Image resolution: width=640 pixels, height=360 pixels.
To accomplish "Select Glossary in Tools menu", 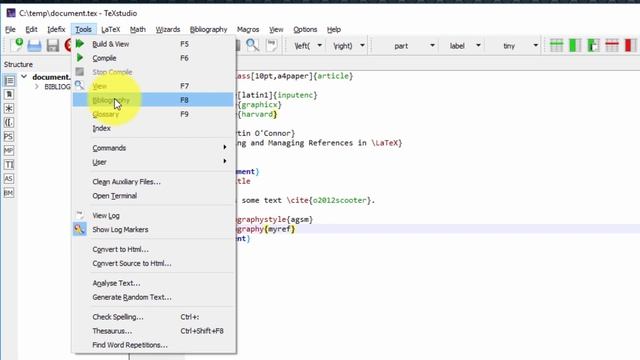I will coord(153,114).
